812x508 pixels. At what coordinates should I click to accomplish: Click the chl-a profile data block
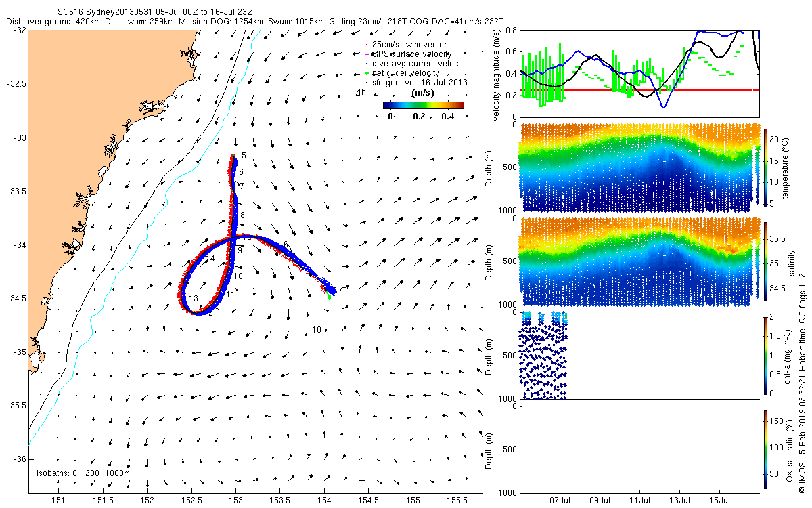tap(543, 355)
